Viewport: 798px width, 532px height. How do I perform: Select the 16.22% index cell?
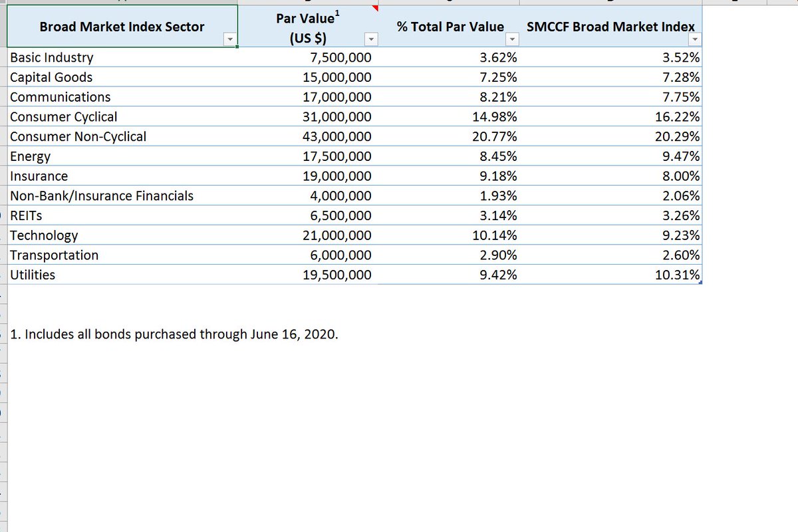coord(610,117)
